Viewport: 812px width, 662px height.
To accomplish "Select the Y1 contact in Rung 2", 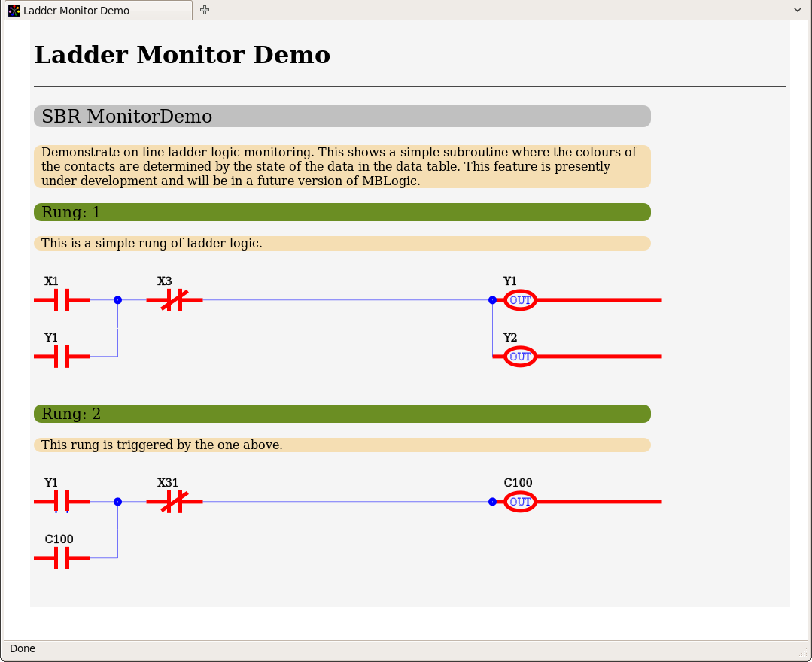I will point(62,502).
